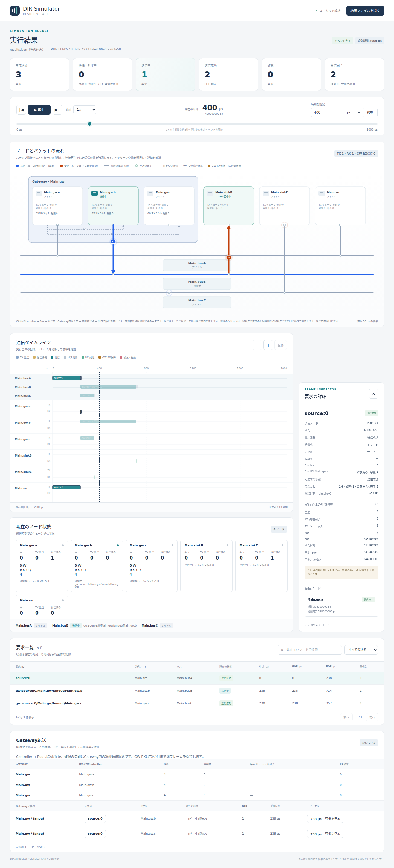Select the Main.gw.c node icon in diagram
394x868 pixels.
[150, 194]
